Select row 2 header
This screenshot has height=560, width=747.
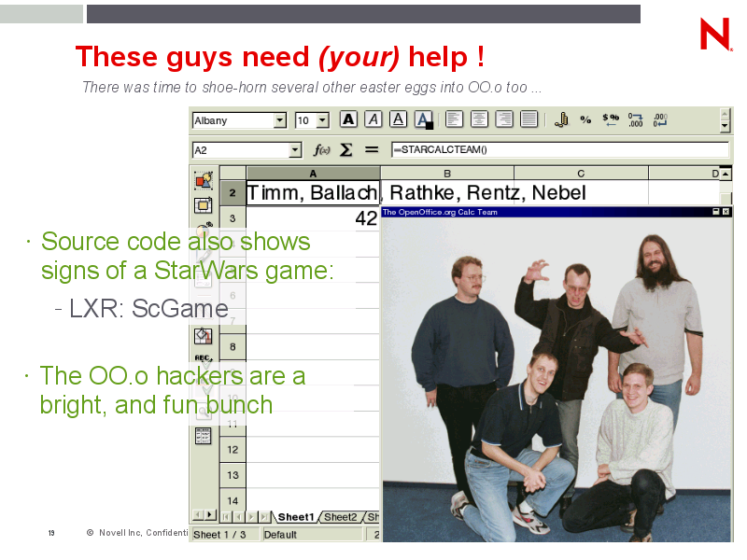click(x=233, y=193)
